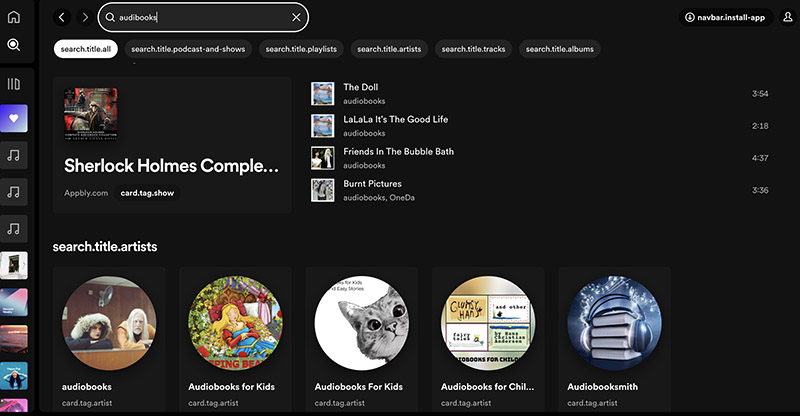
Task: Open the Search icon in sidebar
Action: (x=14, y=45)
